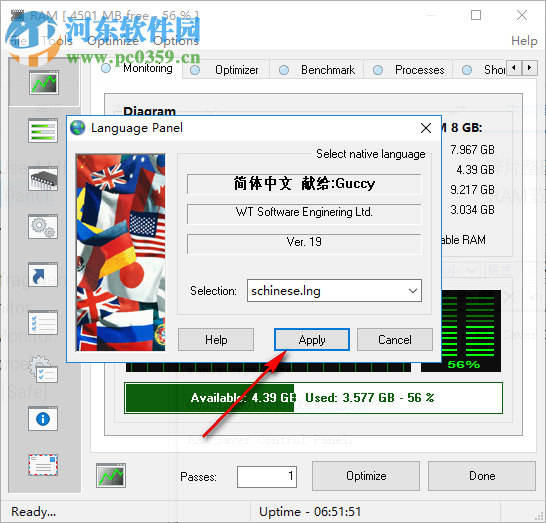
Task: Click the bottom monitoring graph icon
Action: click(x=111, y=476)
